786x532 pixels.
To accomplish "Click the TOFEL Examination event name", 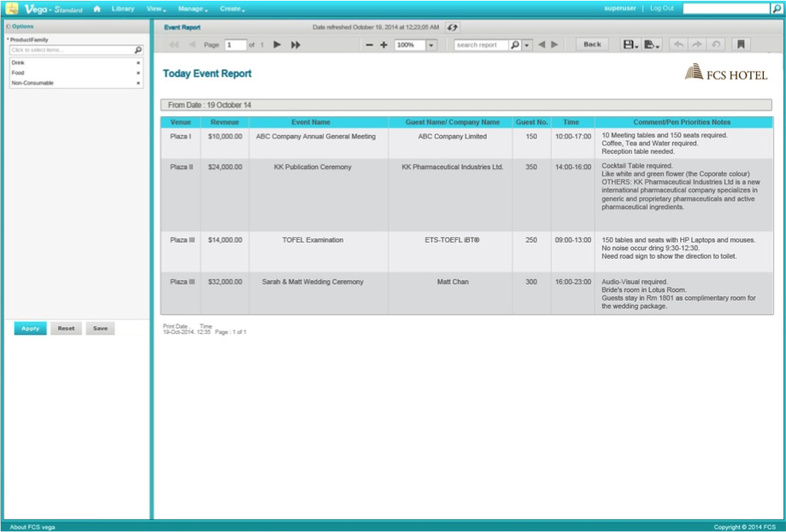I will coord(313,241).
